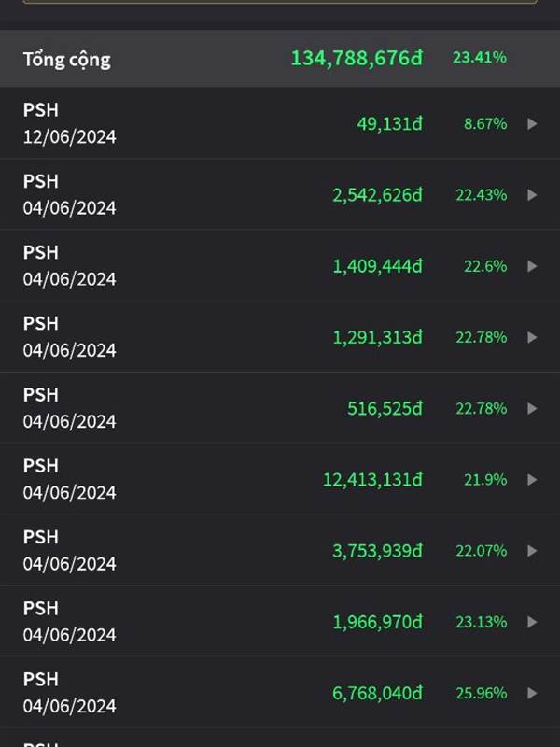Open details arrow for the 1,291,313đ row
Screen dimensions: 560x747
pyautogui.click(x=532, y=337)
